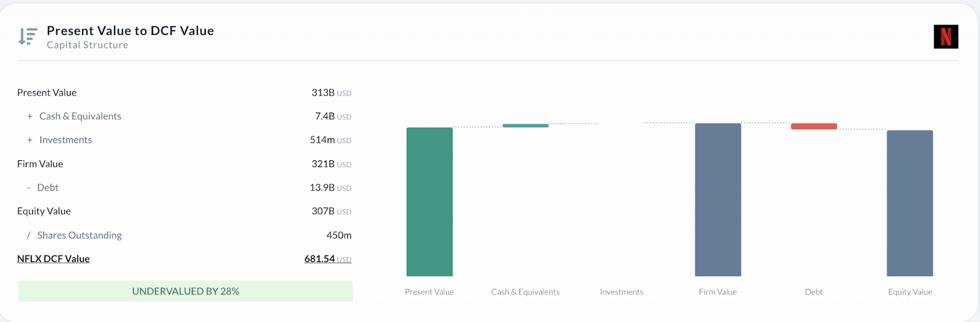Image resolution: width=980 pixels, height=322 pixels.
Task: Click the Equity Value chart bar
Action: pyautogui.click(x=910, y=203)
